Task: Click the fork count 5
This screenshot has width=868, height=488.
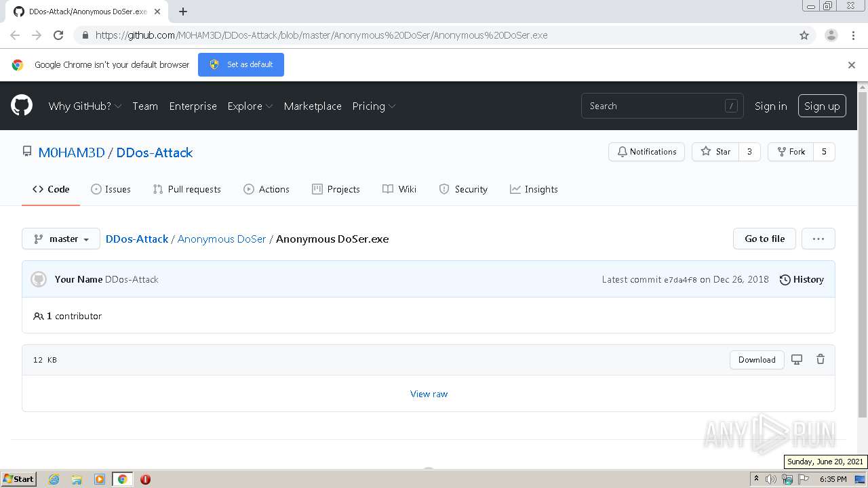Action: pyautogui.click(x=824, y=152)
